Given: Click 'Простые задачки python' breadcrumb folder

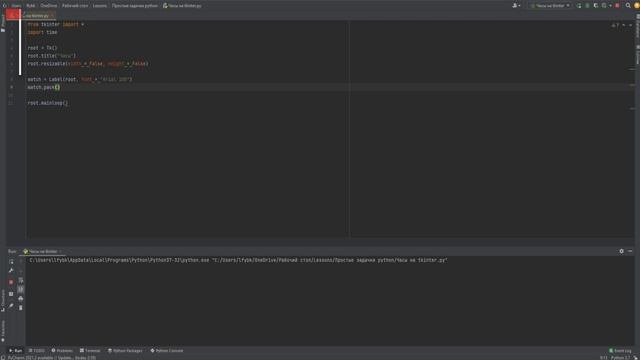Looking at the screenshot, I should pyautogui.click(x=135, y=6).
